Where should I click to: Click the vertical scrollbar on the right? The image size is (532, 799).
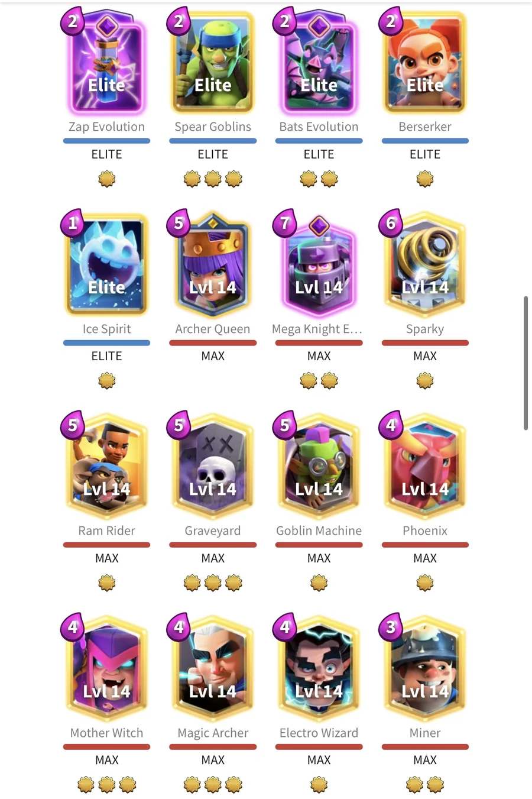pyautogui.click(x=525, y=363)
